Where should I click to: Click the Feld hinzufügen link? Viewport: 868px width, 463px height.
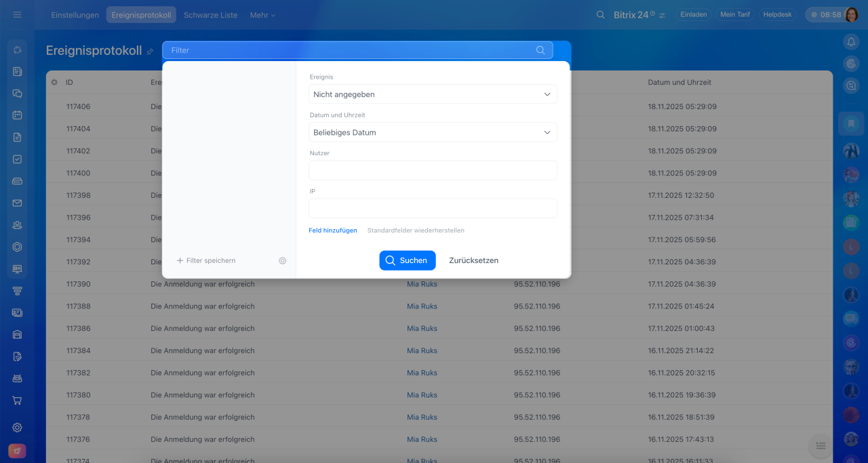(x=333, y=230)
